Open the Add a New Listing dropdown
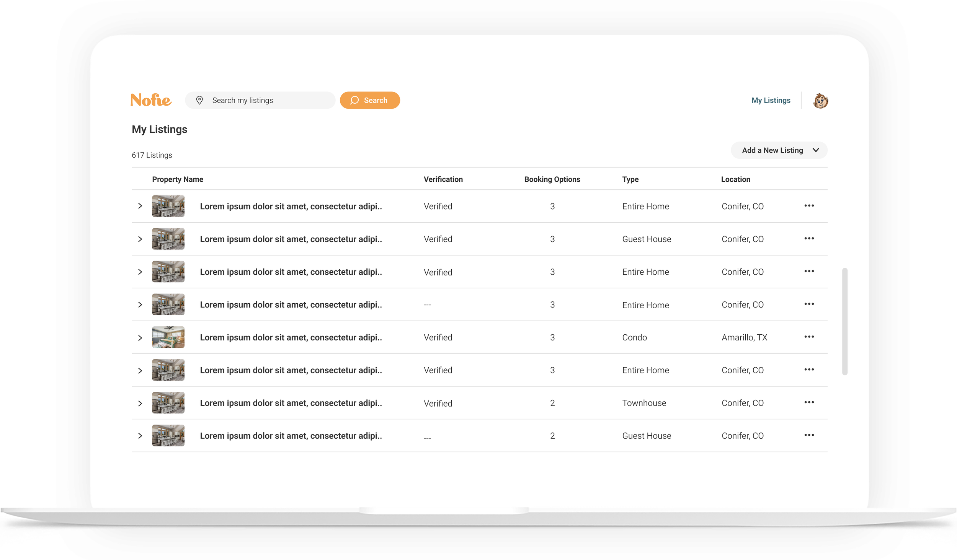957x560 pixels. click(779, 150)
